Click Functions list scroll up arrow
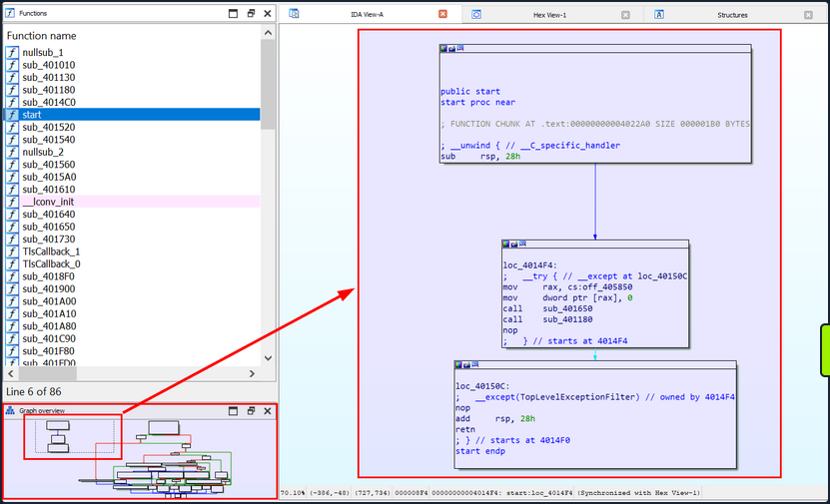Viewport: 830px width, 504px height. 268,33
